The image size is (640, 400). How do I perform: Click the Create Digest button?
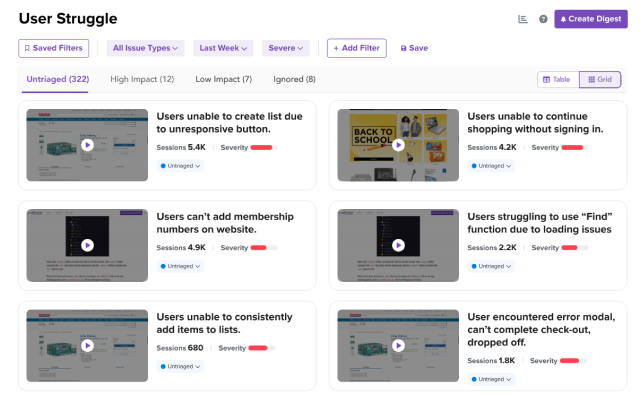tap(591, 19)
